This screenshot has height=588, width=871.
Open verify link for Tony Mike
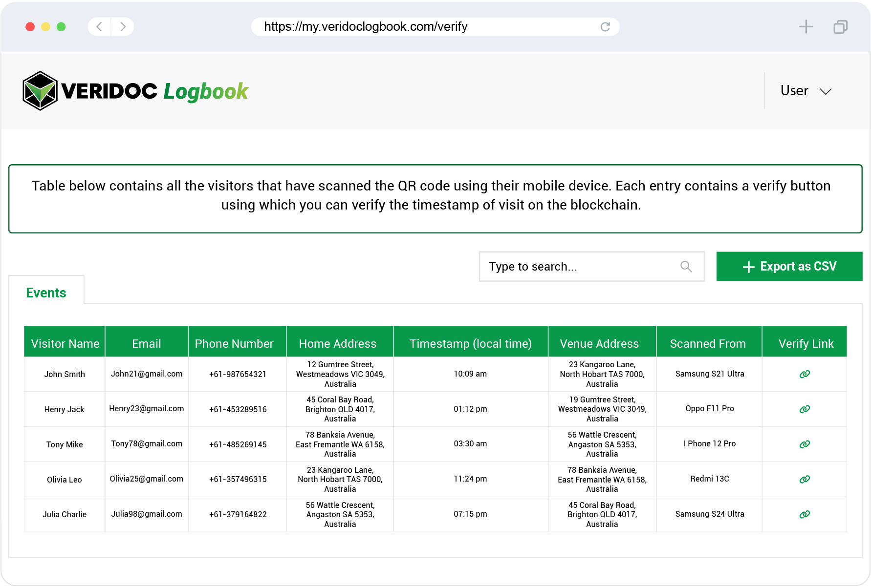click(805, 444)
